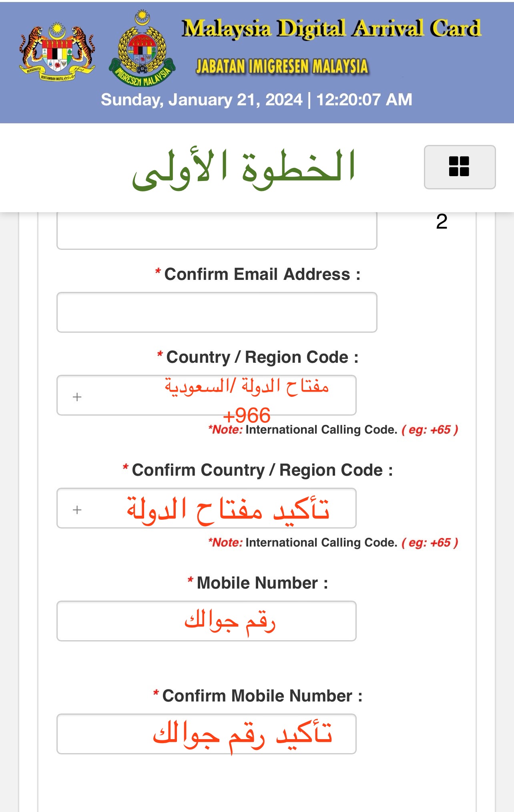514x812 pixels.
Task: Click plus sign in Confirm Country / Region Code field
Action: click(x=77, y=510)
